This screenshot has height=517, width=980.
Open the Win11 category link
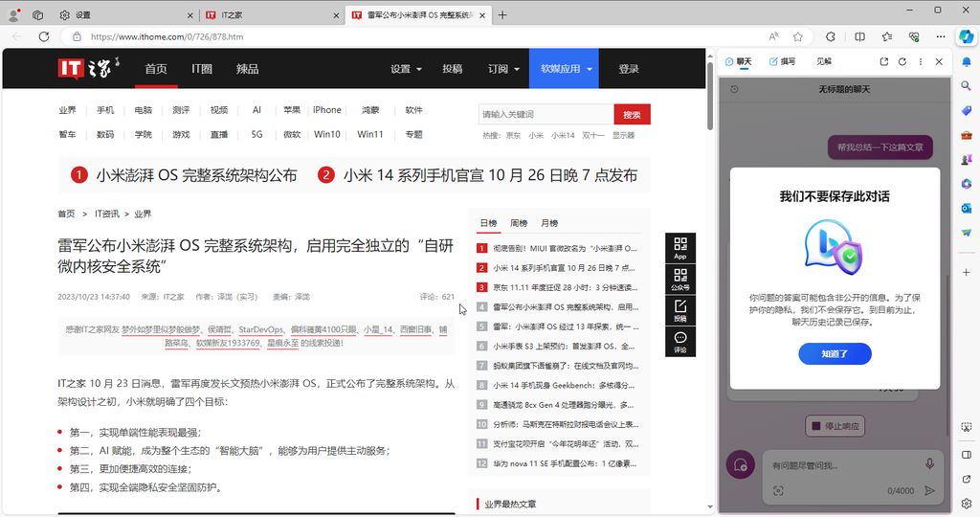tap(370, 134)
